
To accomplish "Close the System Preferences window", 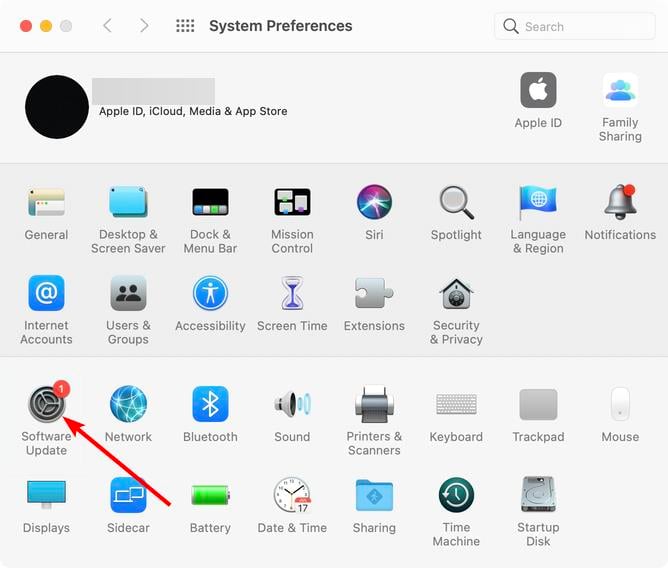I will coord(26,26).
